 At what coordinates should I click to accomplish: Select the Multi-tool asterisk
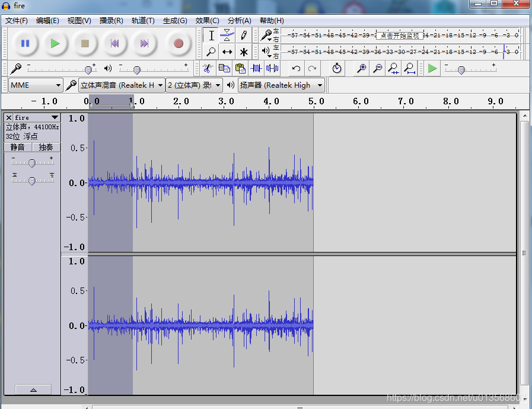pos(243,52)
